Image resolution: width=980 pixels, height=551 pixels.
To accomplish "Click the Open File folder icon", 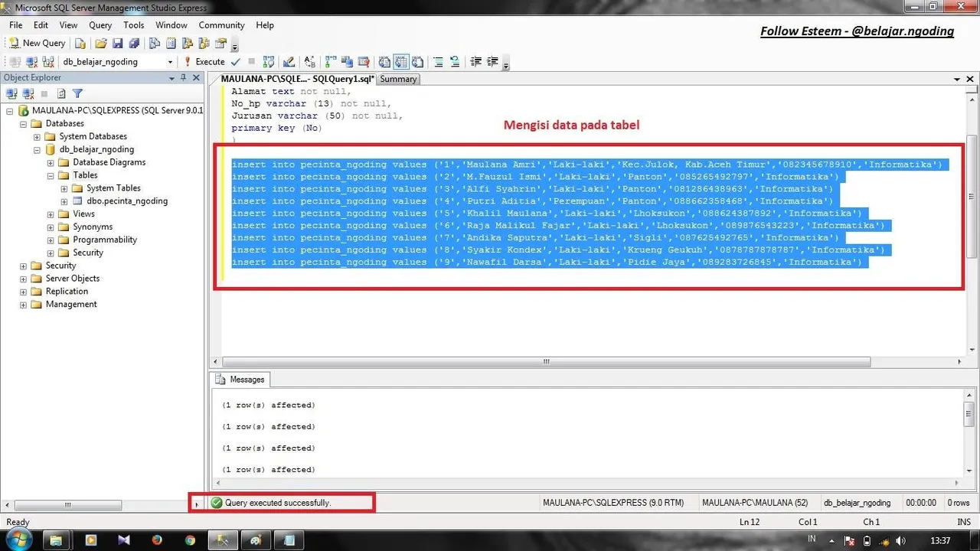I will pyautogui.click(x=101, y=43).
